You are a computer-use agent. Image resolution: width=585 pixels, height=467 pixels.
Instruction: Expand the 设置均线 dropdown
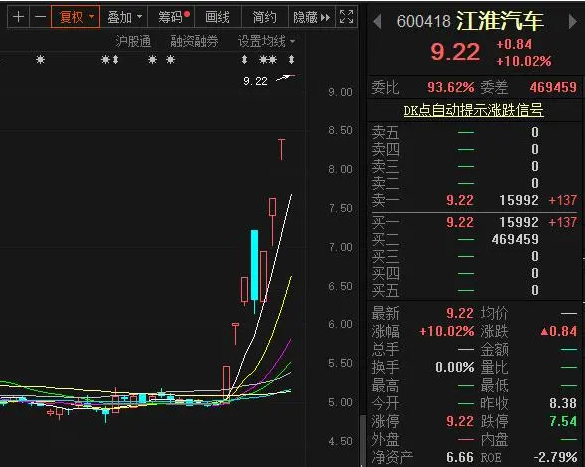point(266,41)
